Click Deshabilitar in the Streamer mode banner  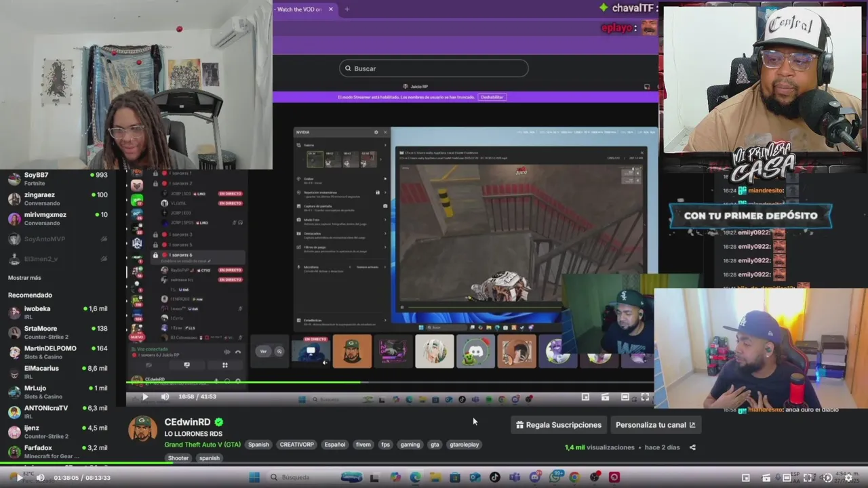pyautogui.click(x=492, y=98)
